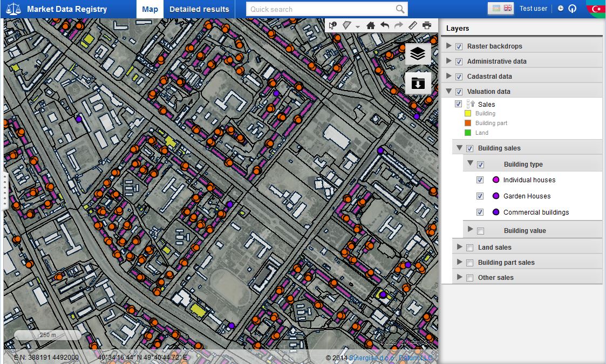Switch to the Map tab

pos(150,9)
